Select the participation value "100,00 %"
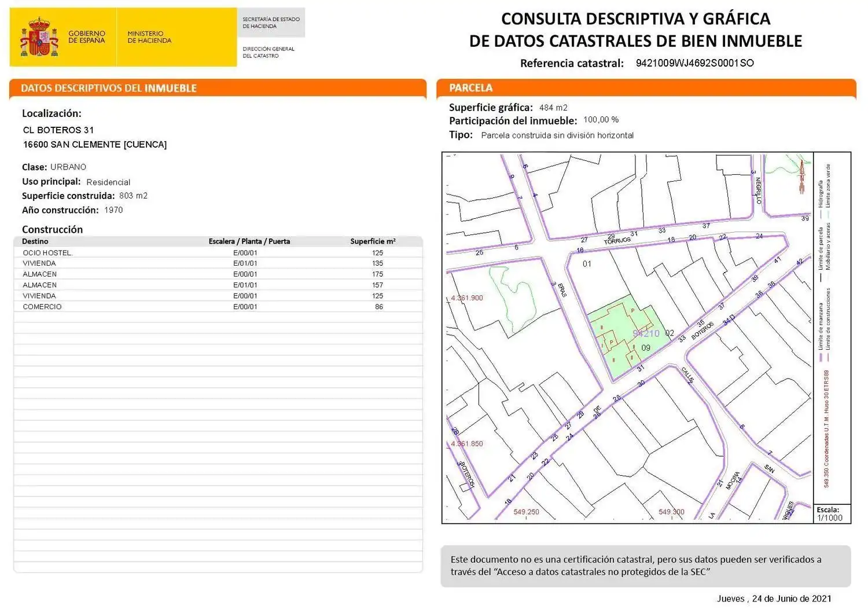This screenshot has width=868, height=613. tap(601, 120)
